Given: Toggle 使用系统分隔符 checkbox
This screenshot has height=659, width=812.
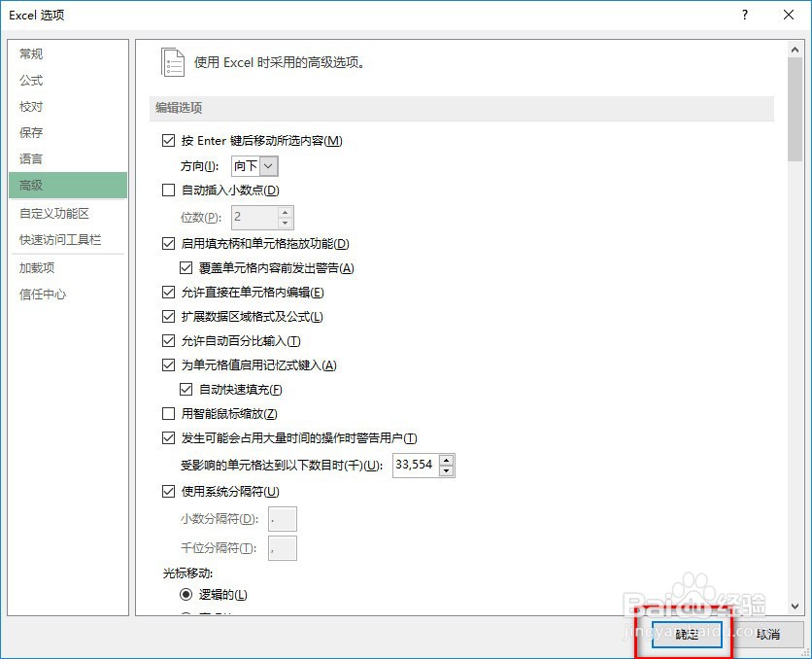Looking at the screenshot, I should (168, 491).
